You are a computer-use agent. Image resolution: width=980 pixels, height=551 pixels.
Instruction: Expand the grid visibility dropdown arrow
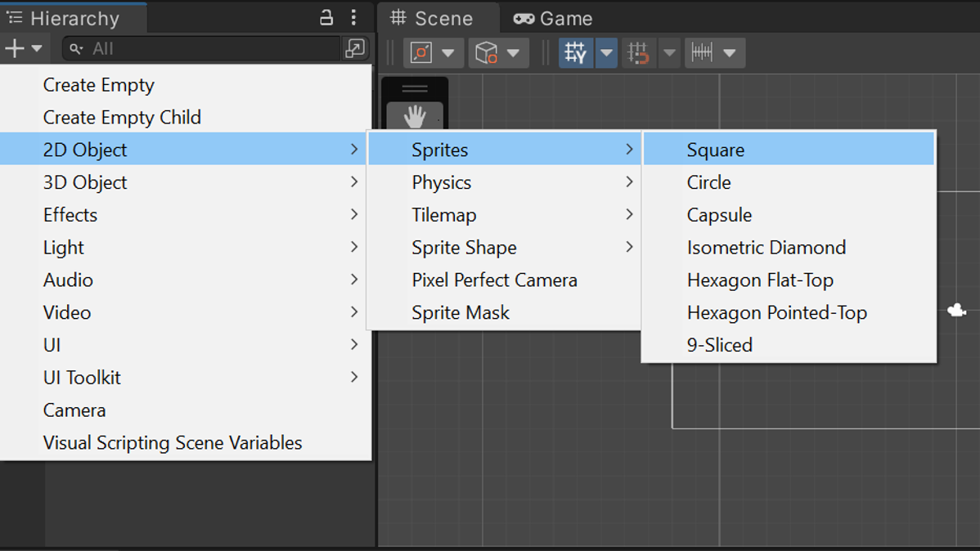[606, 52]
